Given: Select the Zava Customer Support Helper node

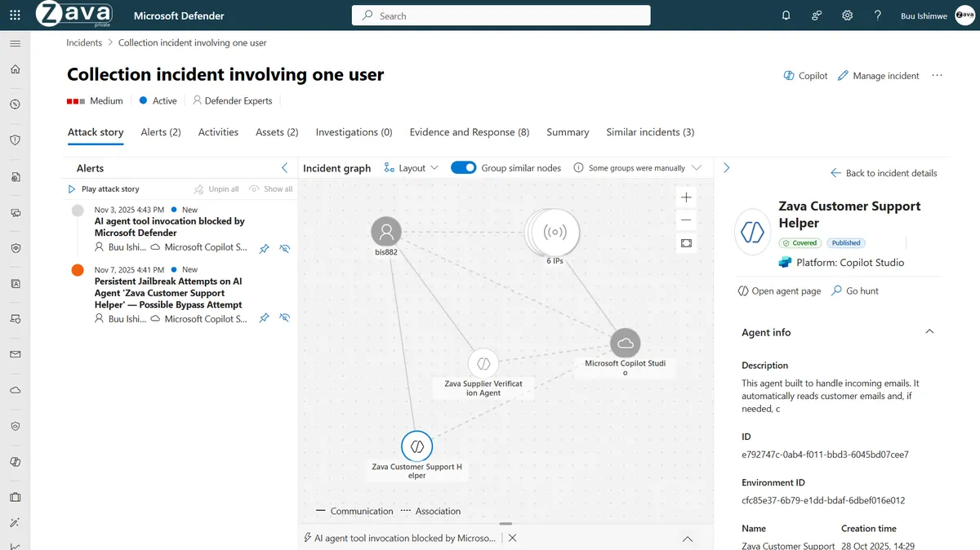Looking at the screenshot, I should point(416,446).
